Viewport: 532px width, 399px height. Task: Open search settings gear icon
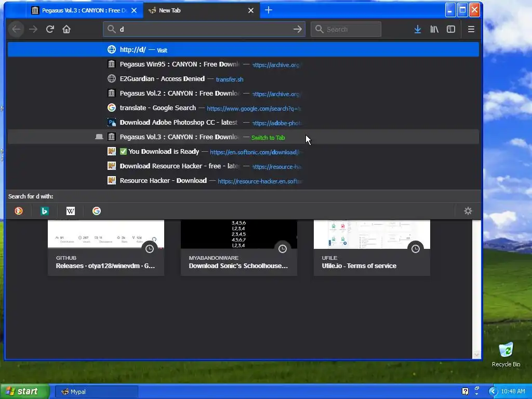tap(468, 211)
